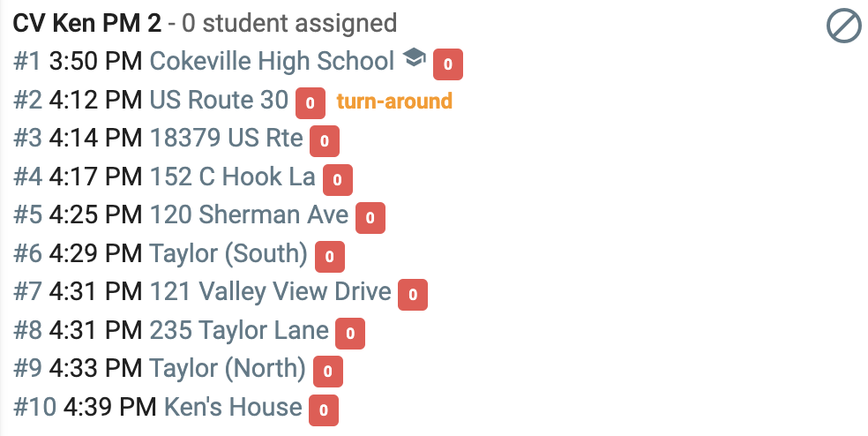Viewport: 868px width, 436px height.
Task: Select the 18379 US Rte stop
Action: [227, 138]
